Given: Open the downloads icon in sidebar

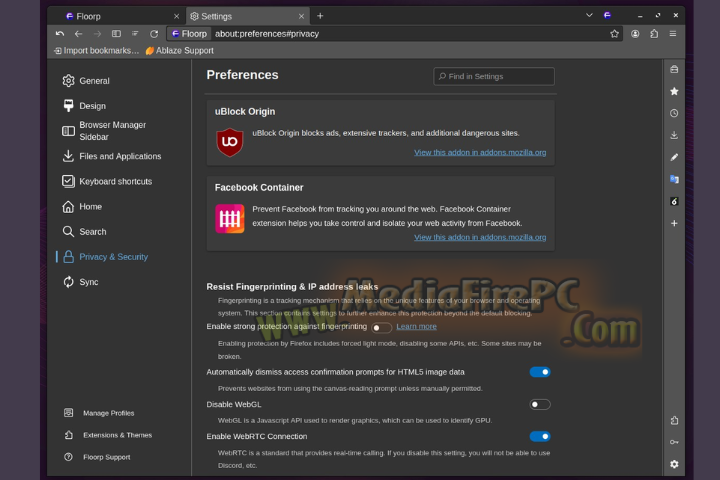Looking at the screenshot, I should click(674, 135).
